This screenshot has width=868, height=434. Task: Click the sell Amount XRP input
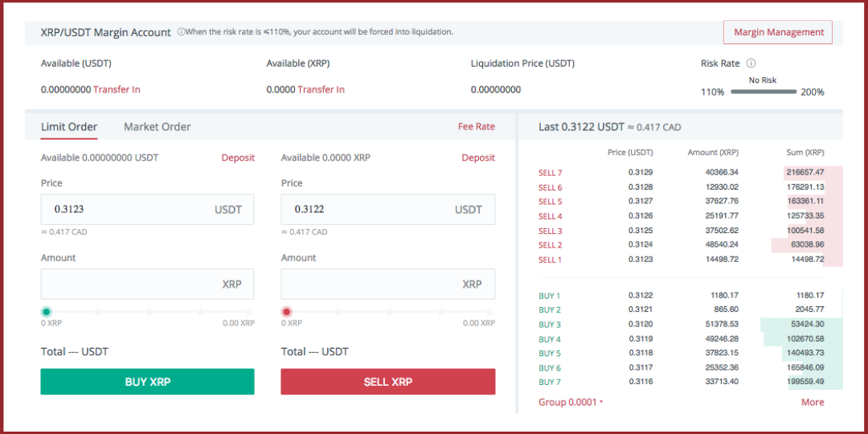388,284
